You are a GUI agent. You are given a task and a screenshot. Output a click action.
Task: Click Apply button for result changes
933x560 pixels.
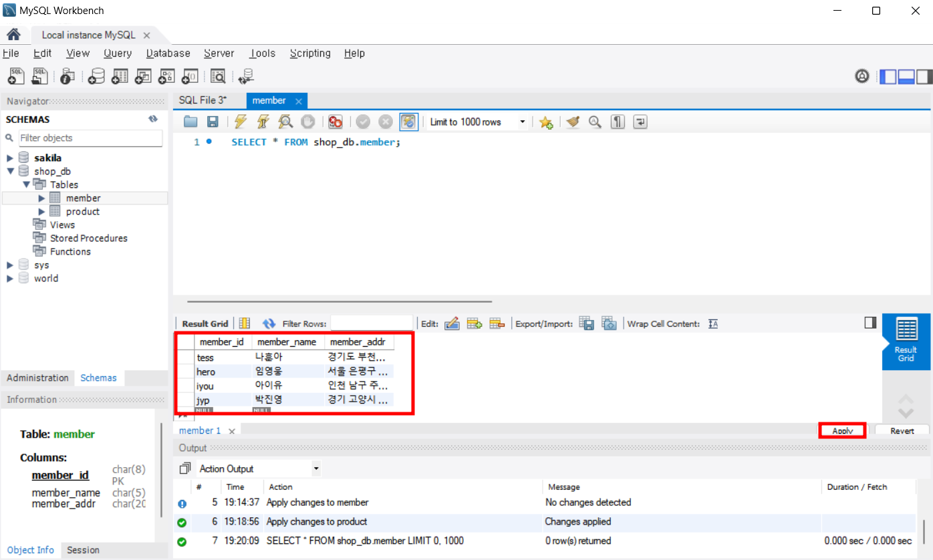[x=843, y=430]
